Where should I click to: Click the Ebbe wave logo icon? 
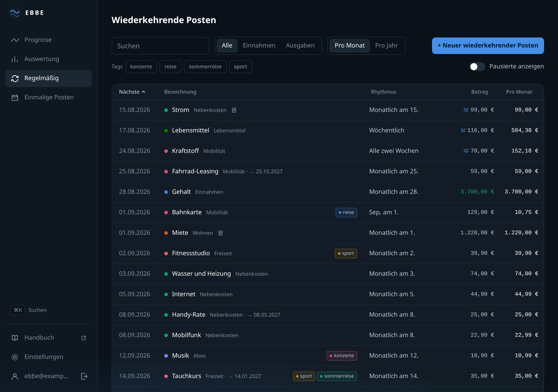[x=15, y=13]
